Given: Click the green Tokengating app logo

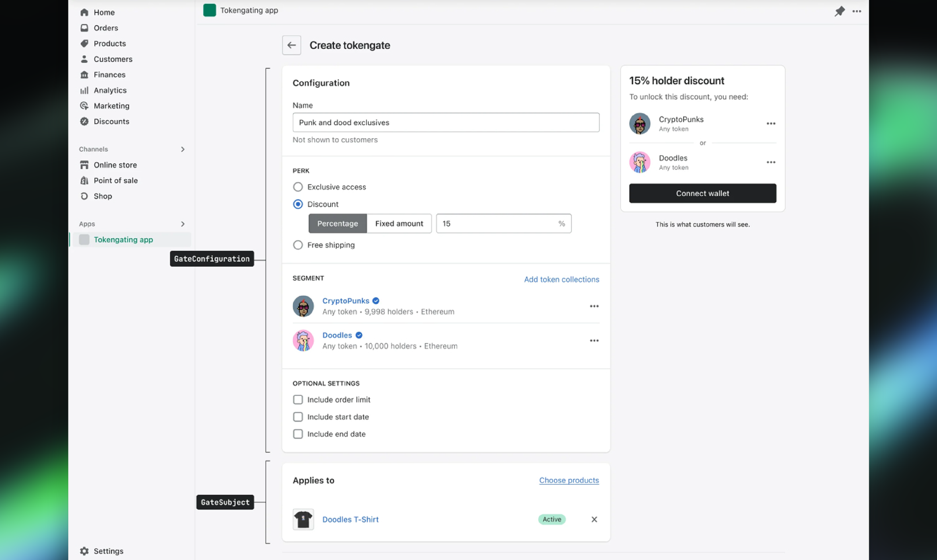Looking at the screenshot, I should click(210, 10).
